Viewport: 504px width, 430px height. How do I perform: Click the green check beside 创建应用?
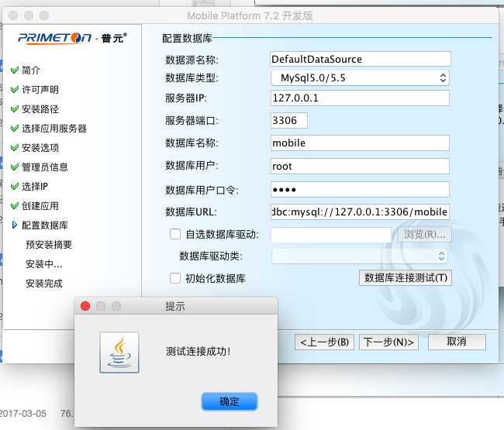tap(15, 206)
